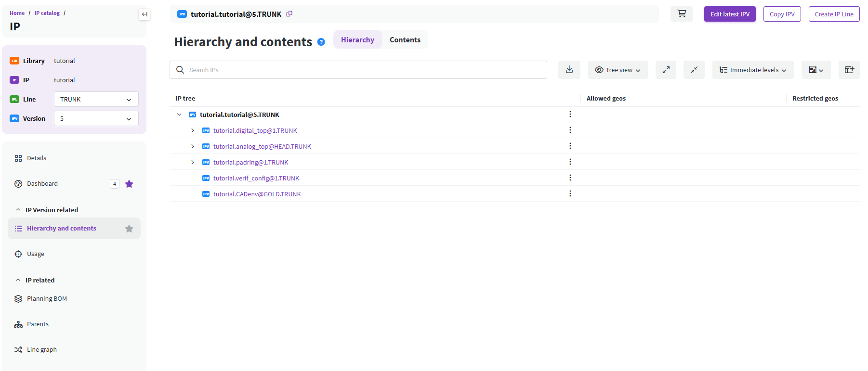
Task: Open the help icon beside Hierarchy and contents
Action: coord(321,42)
